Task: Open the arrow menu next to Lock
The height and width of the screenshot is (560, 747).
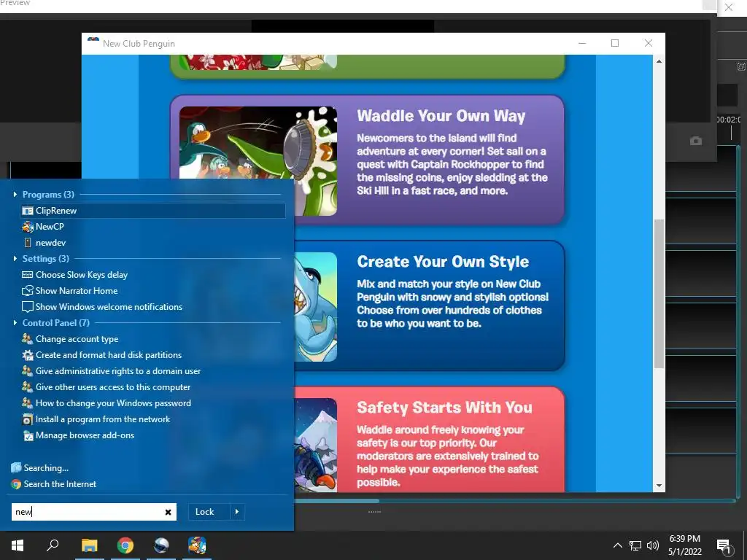Action: (x=237, y=512)
